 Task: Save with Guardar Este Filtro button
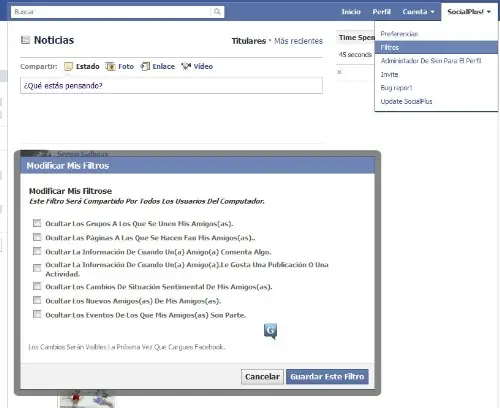[x=327, y=377]
